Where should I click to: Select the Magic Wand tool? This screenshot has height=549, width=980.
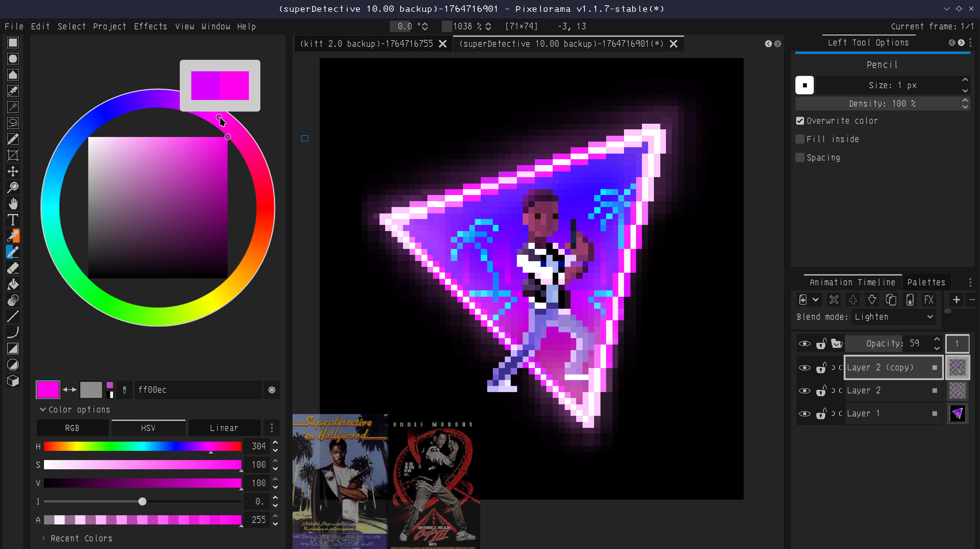(x=13, y=107)
